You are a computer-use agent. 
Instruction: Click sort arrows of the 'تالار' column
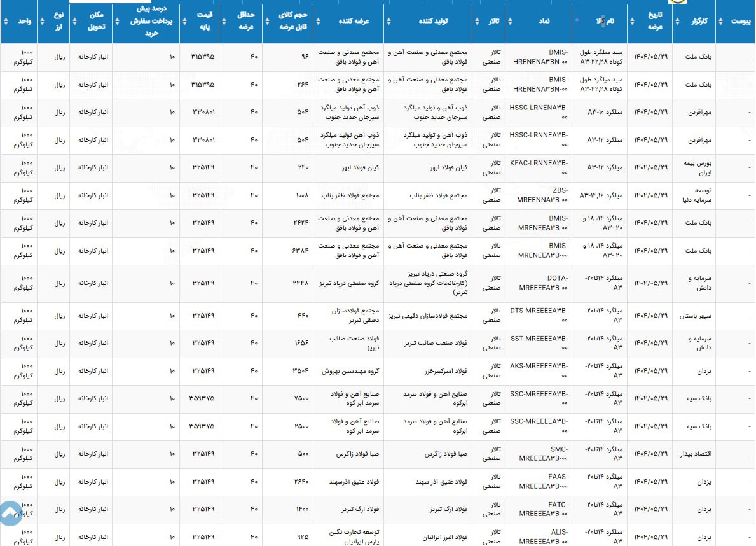pyautogui.click(x=477, y=21)
